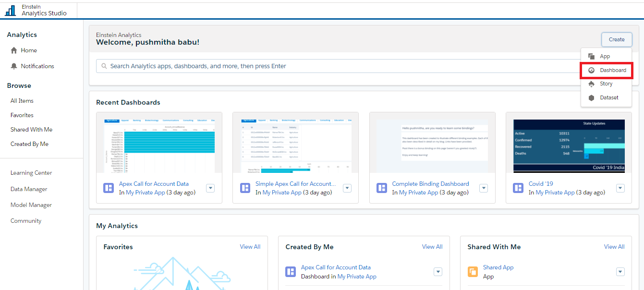Click My Private App link under Complete Binding Dashboard

point(419,193)
